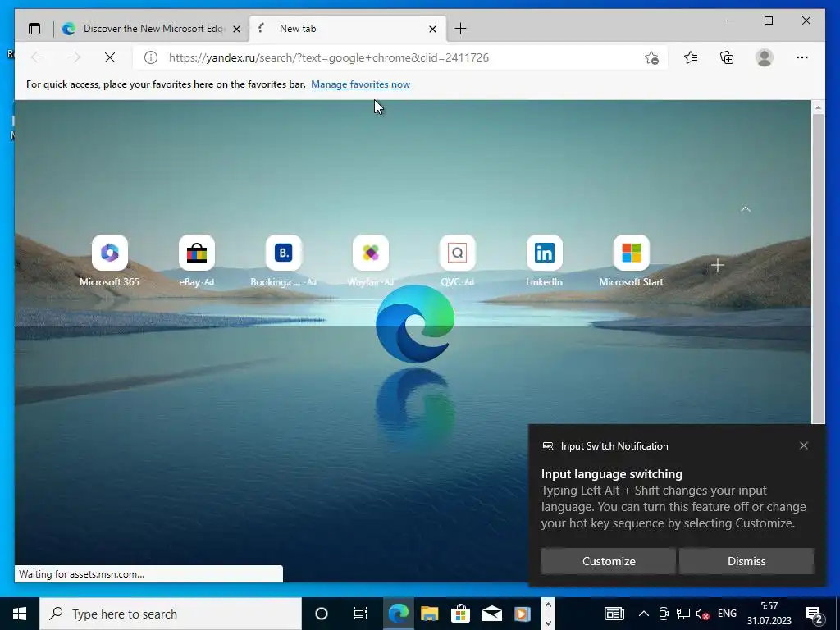This screenshot has height=630, width=840.
Task: Open Wayfair quick link tile
Action: pos(371,261)
